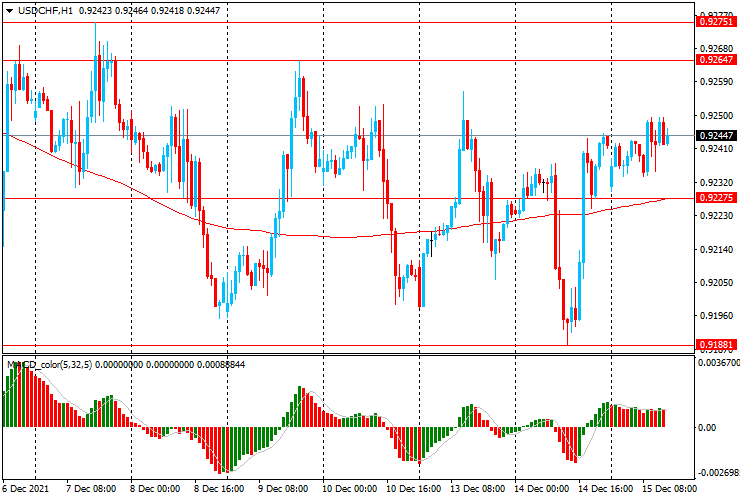Click the arrow beside USDCHF,H1 title
This screenshot has height=500, width=740.
9,9
